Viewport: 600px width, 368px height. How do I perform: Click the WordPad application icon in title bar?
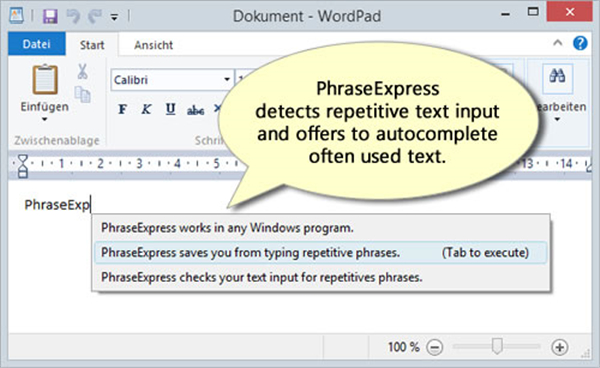(x=16, y=16)
